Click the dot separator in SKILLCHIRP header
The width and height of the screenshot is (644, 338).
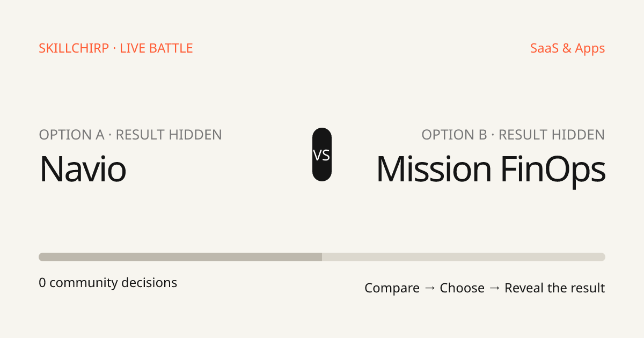coord(114,48)
